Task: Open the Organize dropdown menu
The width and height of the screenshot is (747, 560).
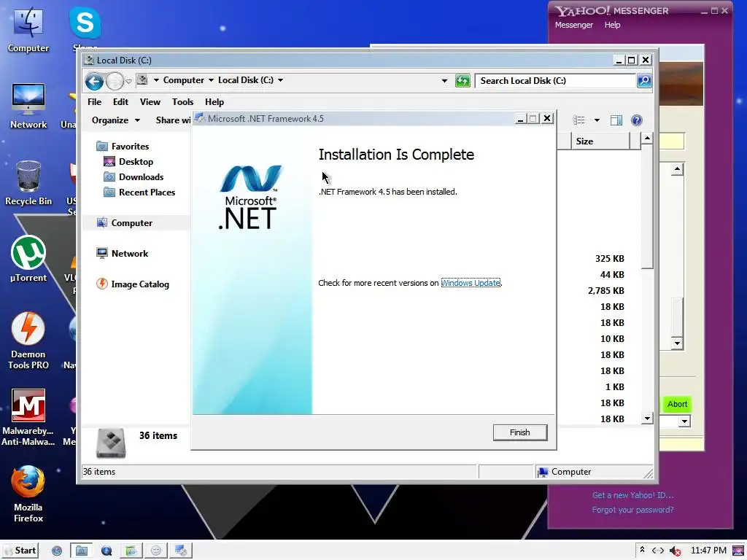Action: click(x=116, y=120)
